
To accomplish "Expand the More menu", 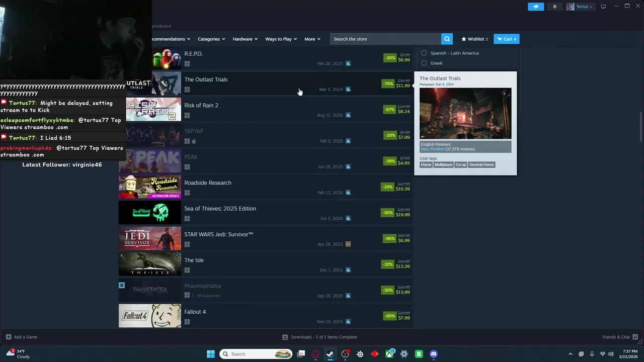I will pos(312,39).
